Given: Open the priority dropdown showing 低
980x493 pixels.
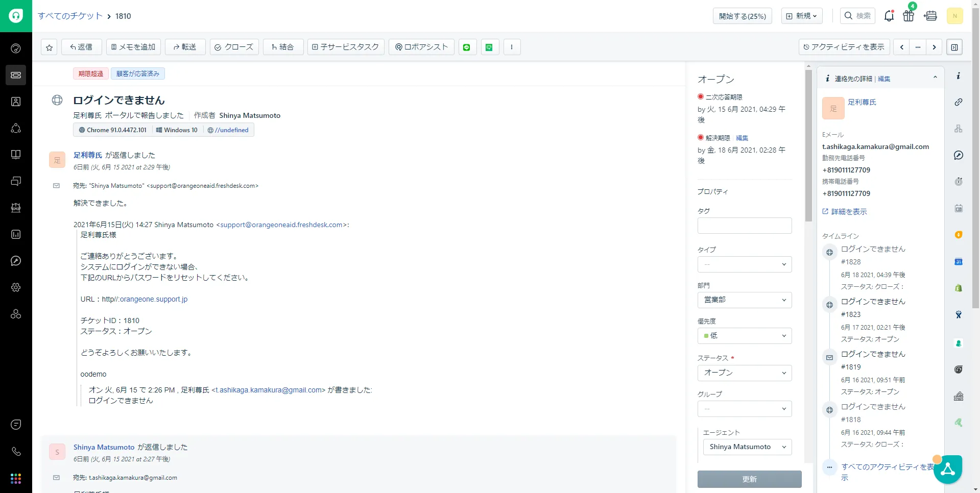Looking at the screenshot, I should point(744,336).
